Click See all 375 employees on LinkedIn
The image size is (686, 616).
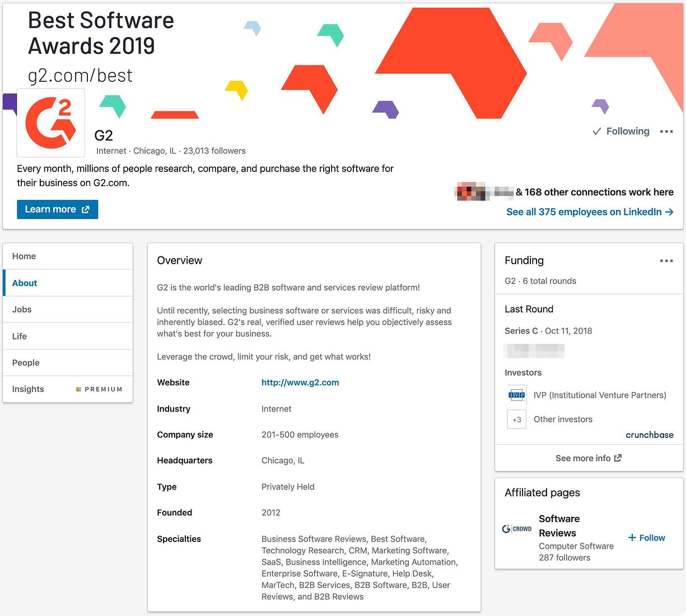(589, 212)
